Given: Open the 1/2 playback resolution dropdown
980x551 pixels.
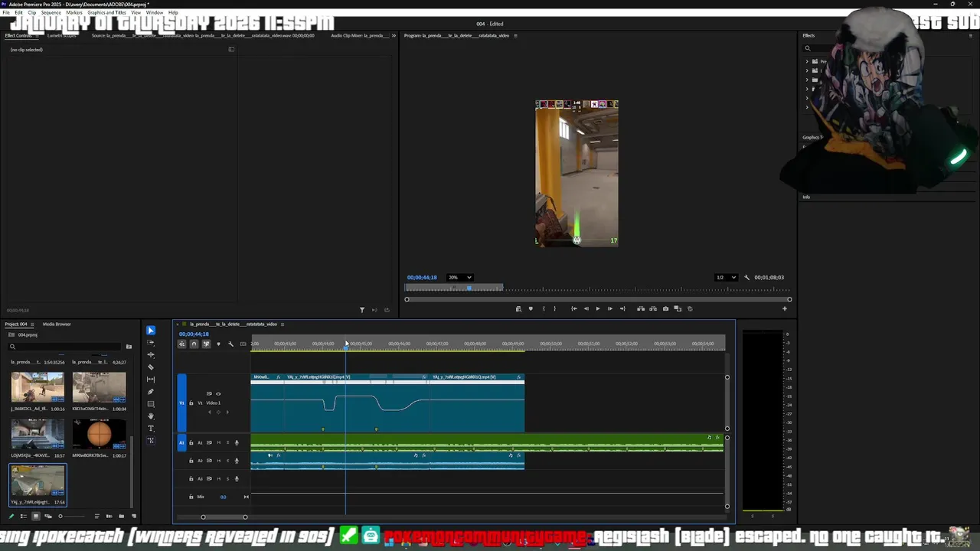Looking at the screenshot, I should pos(725,277).
